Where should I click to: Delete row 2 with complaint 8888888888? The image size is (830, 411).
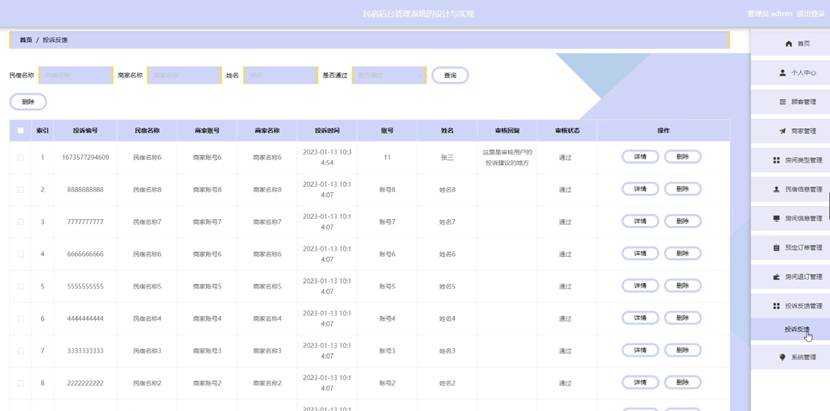click(x=683, y=189)
